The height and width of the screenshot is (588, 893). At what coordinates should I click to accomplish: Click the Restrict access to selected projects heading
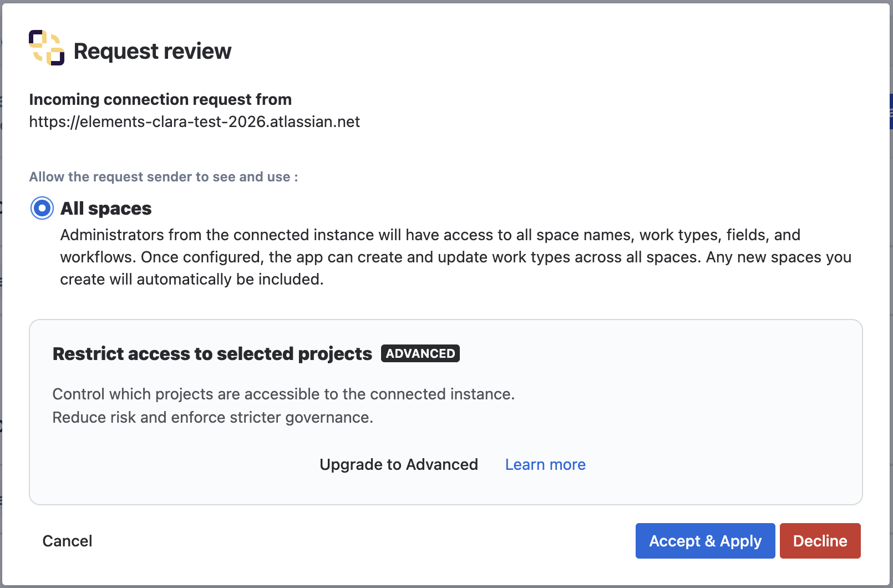pos(212,354)
